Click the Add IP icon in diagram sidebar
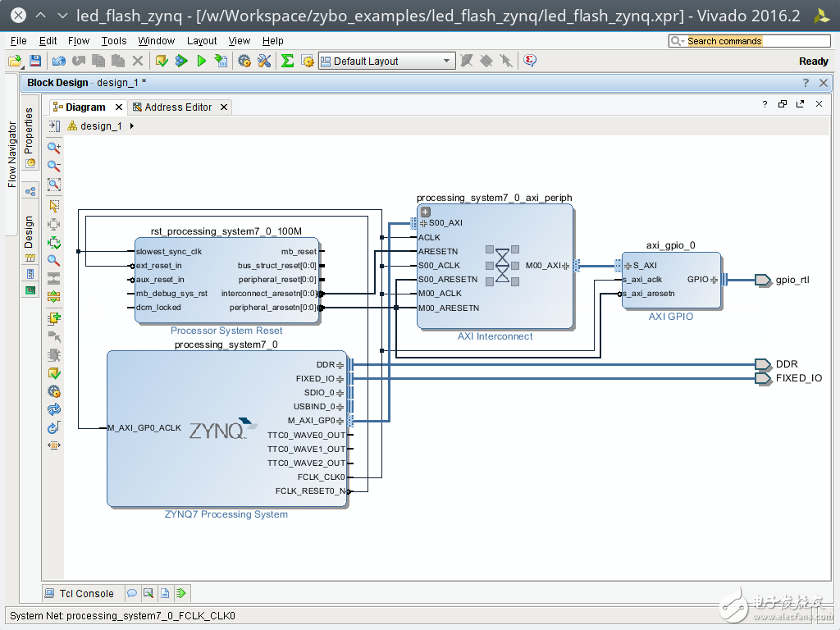This screenshot has height=630, width=840. pos(54,318)
